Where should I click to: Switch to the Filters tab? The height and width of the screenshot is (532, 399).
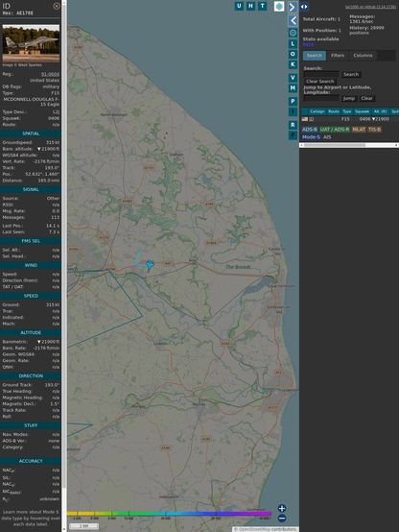coord(338,56)
